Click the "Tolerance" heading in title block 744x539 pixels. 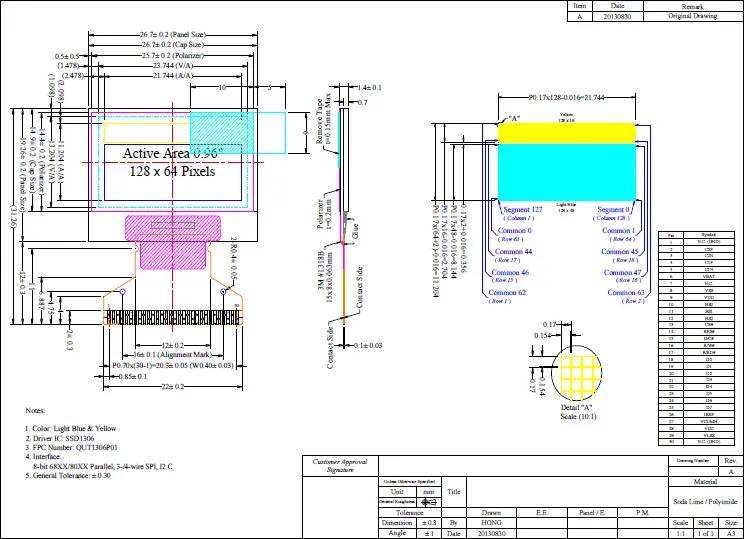tap(410, 512)
